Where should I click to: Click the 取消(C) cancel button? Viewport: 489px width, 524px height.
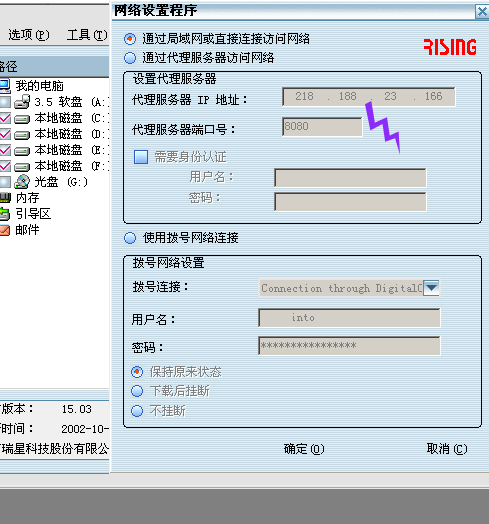point(447,449)
